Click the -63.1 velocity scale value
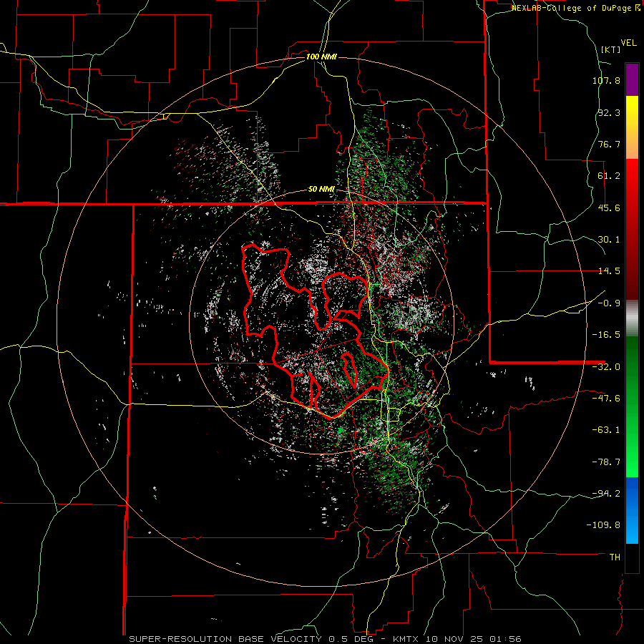The width and height of the screenshot is (644, 644). [x=606, y=430]
